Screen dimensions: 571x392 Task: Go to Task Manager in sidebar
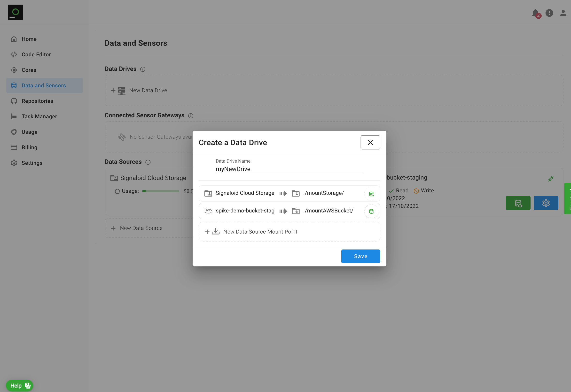(x=39, y=116)
